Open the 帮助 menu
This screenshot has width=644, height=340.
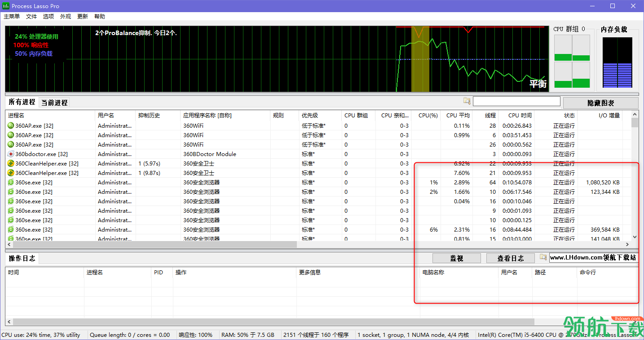click(x=100, y=16)
